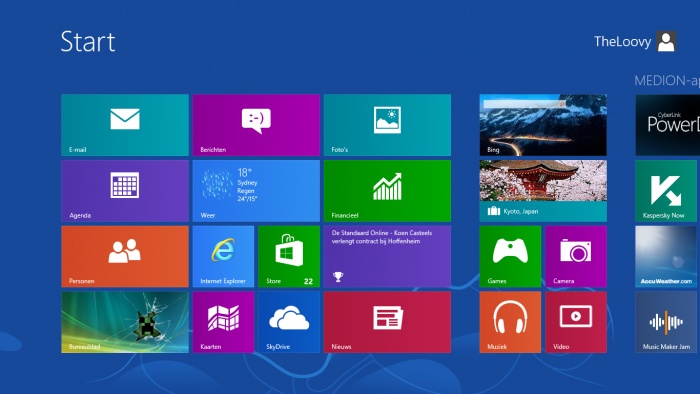
Task: Launch the Berichten messaging tile
Action: click(x=256, y=125)
